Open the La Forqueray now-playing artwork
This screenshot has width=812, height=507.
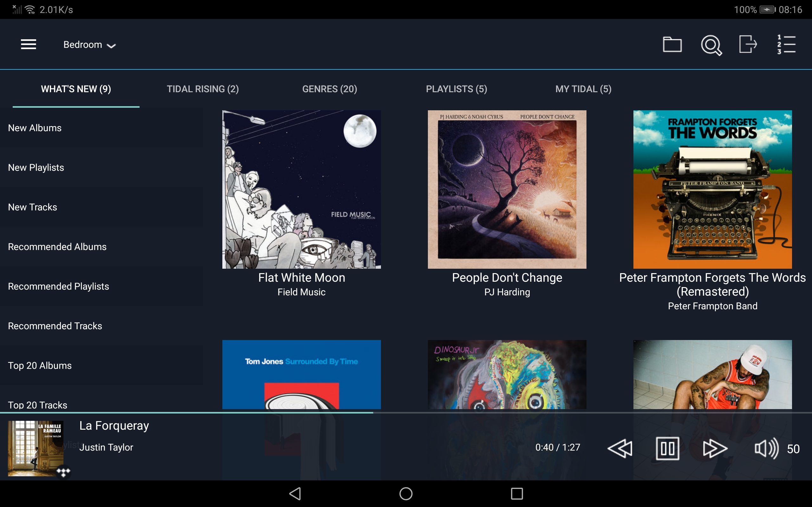[x=36, y=448]
